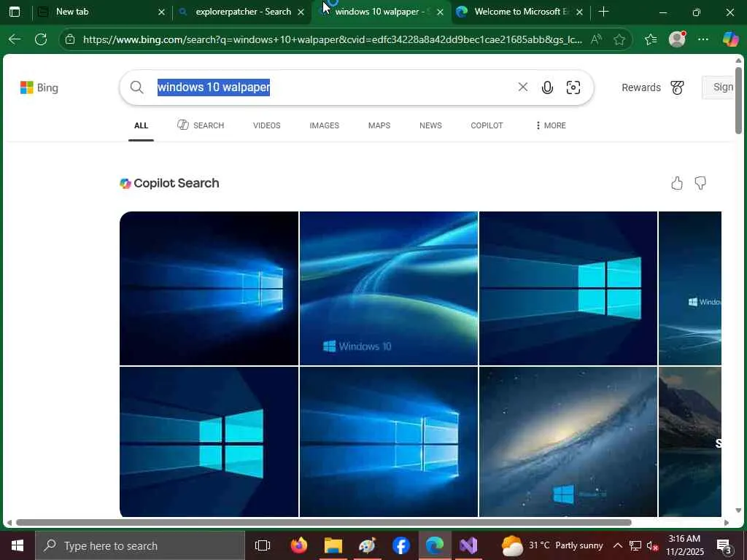Close the New tab tab

tap(161, 12)
